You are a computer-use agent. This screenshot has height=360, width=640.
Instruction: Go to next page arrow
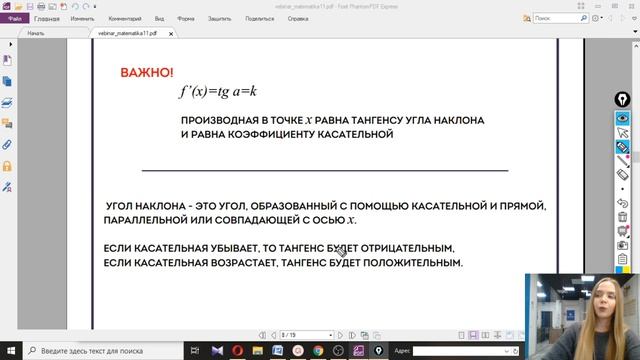point(340,335)
